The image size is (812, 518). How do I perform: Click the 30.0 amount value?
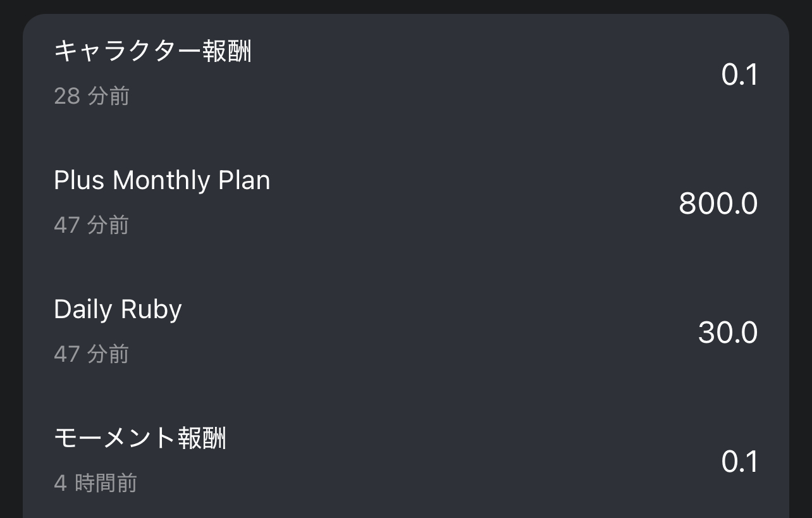click(x=727, y=333)
